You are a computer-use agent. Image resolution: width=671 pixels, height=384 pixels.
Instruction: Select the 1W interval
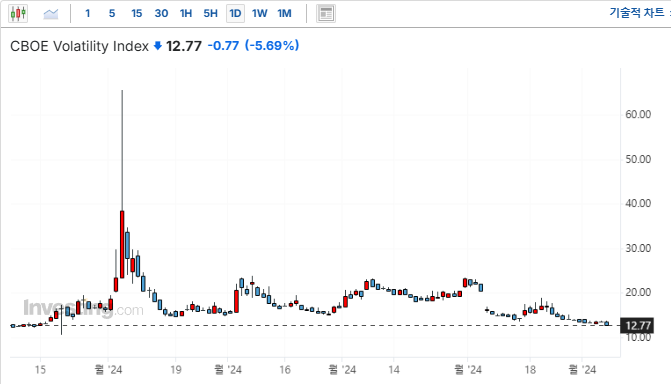point(259,14)
